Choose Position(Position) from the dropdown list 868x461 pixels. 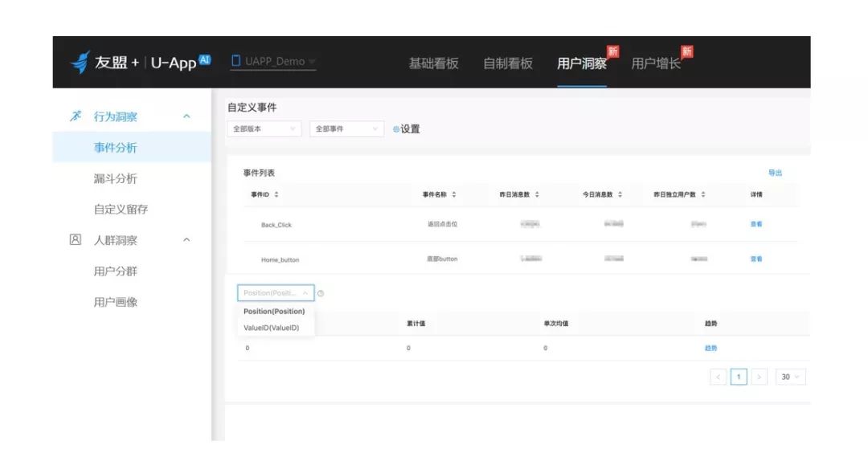pyautogui.click(x=275, y=312)
